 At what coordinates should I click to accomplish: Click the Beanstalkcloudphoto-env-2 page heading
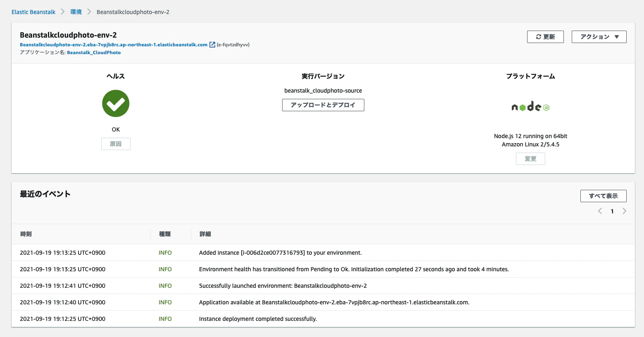(x=68, y=35)
